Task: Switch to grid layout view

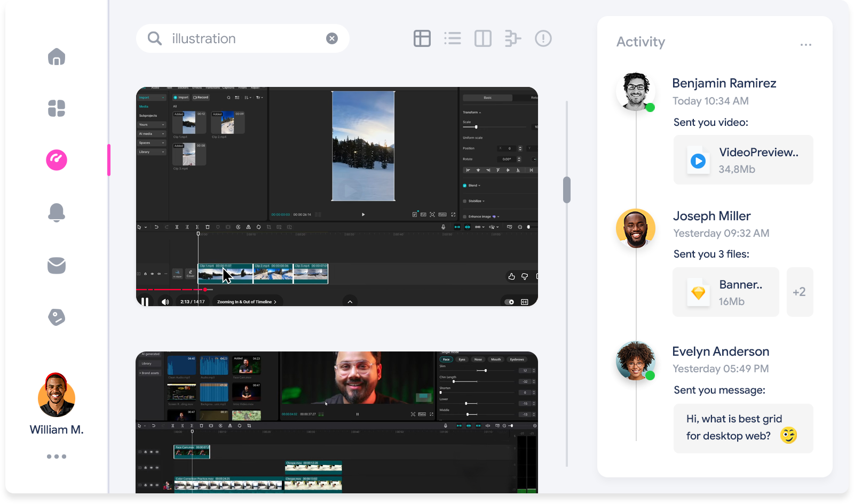Action: (x=422, y=38)
